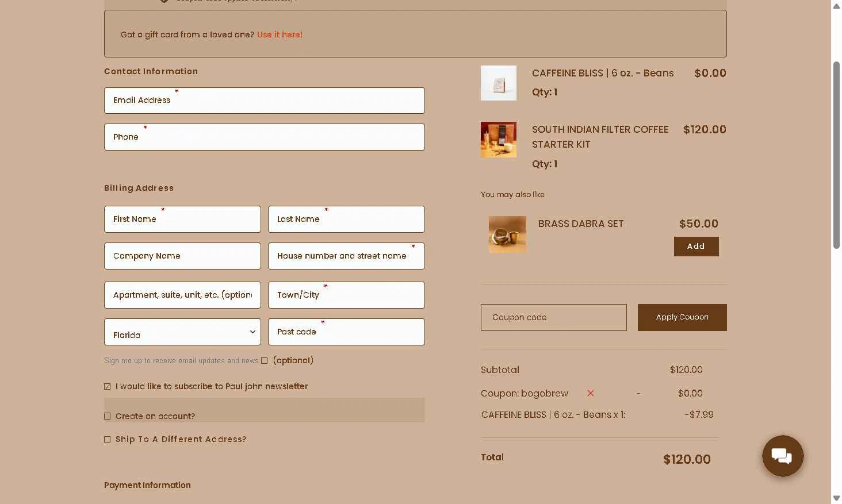Click the $0.00 Caffeine Bliss price
842x504 pixels.
710,73
